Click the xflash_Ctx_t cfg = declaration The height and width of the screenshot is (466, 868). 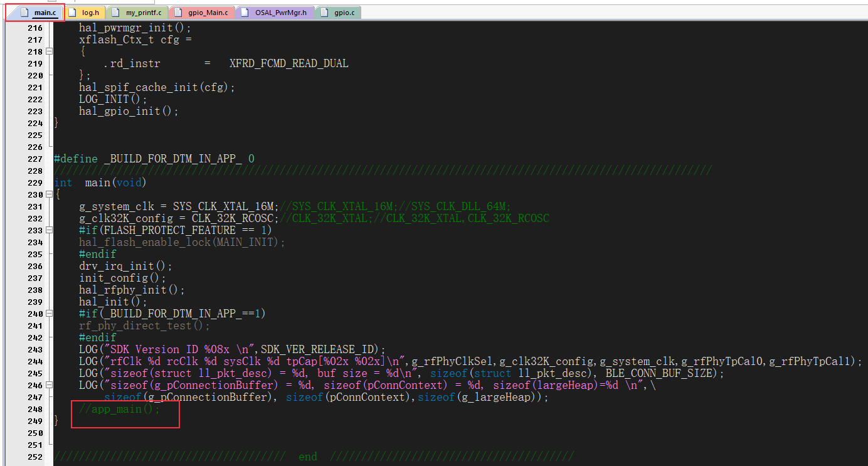pyautogui.click(x=135, y=40)
